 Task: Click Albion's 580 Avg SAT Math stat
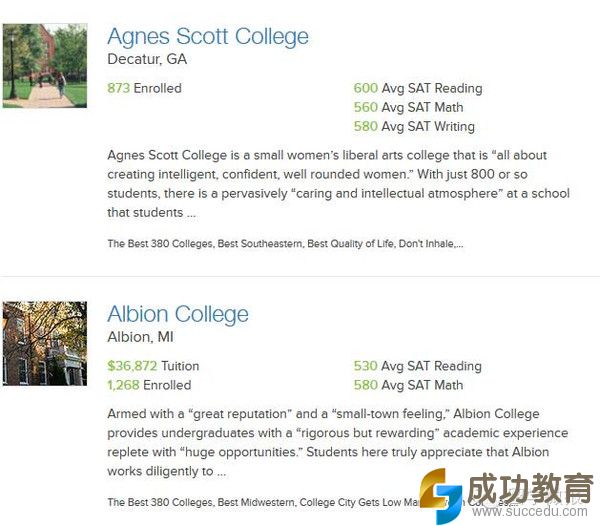click(x=408, y=385)
